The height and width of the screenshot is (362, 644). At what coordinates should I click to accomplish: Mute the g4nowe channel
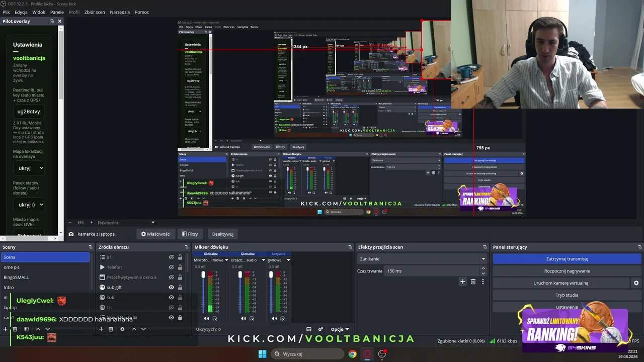[x=274, y=318]
